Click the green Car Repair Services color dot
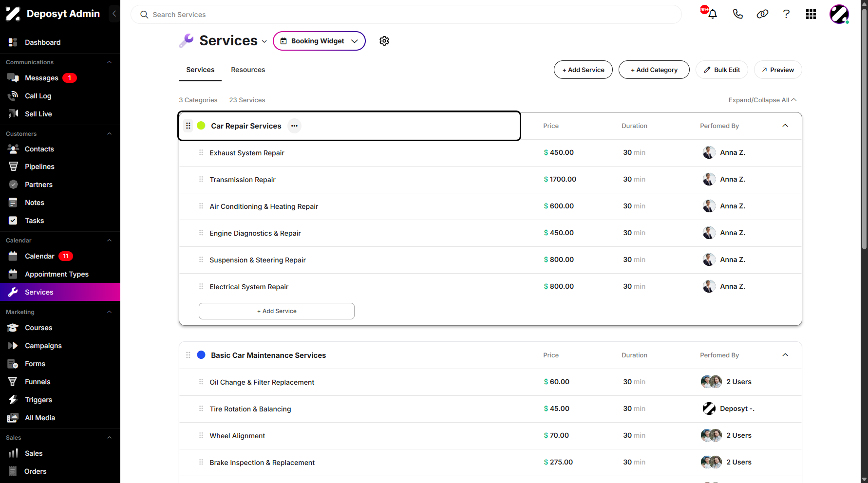Viewport: 868px width, 483px height. (201, 126)
